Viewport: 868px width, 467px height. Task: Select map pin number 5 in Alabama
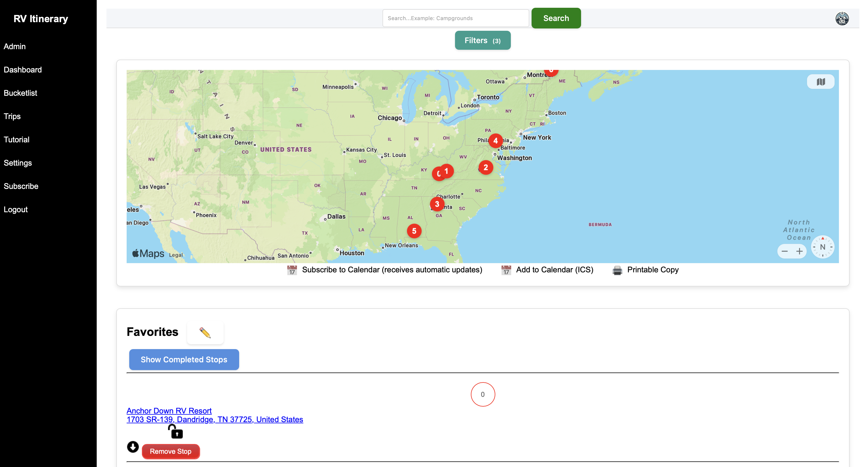[414, 231]
